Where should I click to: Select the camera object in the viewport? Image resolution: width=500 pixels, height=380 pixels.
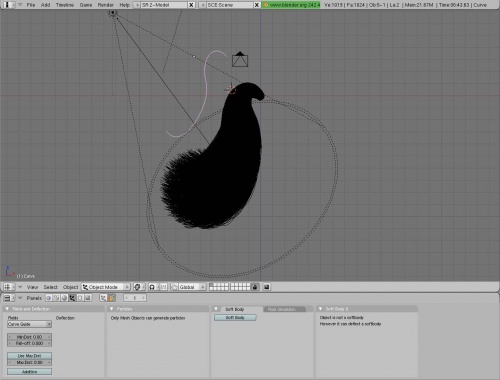(240, 59)
